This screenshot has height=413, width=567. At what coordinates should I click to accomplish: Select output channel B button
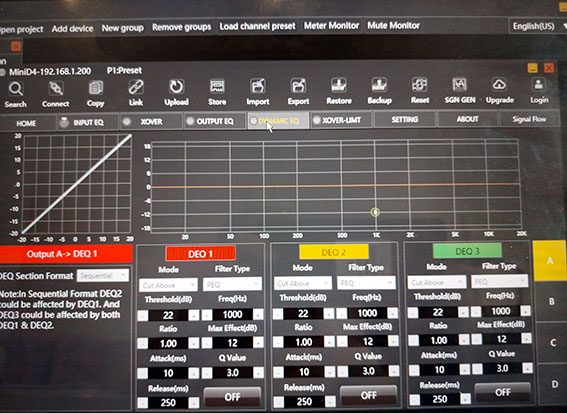point(551,301)
